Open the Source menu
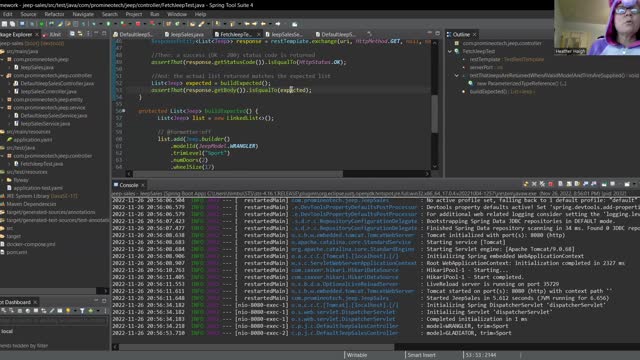Screen dimensions: 640x360 click(x=28, y=14)
